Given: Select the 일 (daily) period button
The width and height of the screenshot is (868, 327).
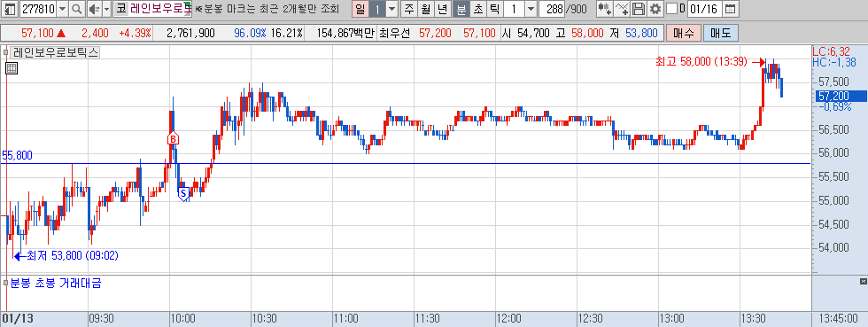Looking at the screenshot, I should [360, 9].
